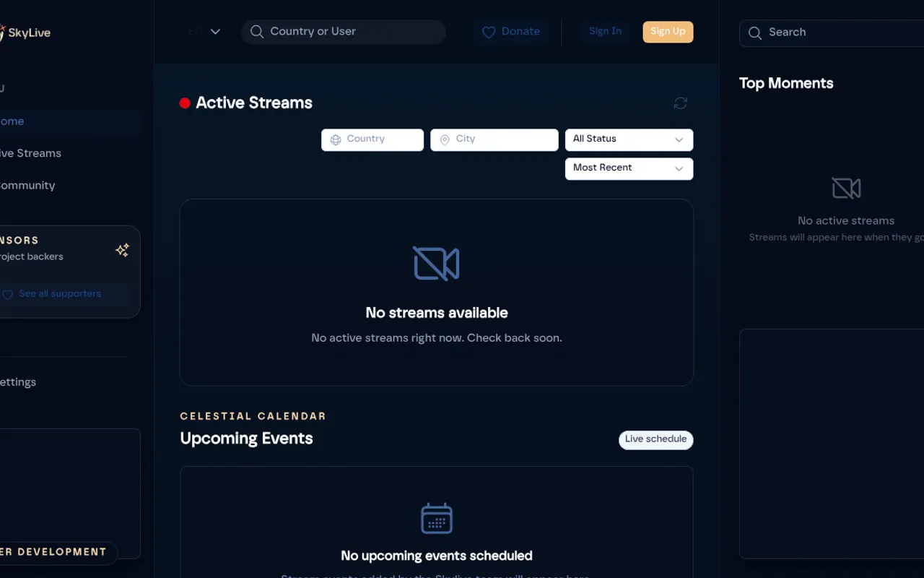The height and width of the screenshot is (578, 924).
Task: Click the No streams available message
Action: pos(437,313)
